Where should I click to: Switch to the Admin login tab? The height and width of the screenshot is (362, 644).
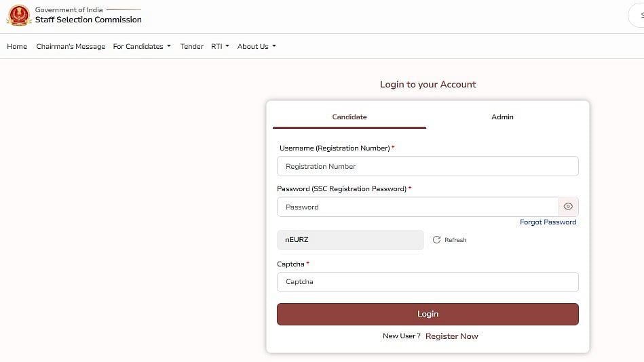tap(502, 117)
